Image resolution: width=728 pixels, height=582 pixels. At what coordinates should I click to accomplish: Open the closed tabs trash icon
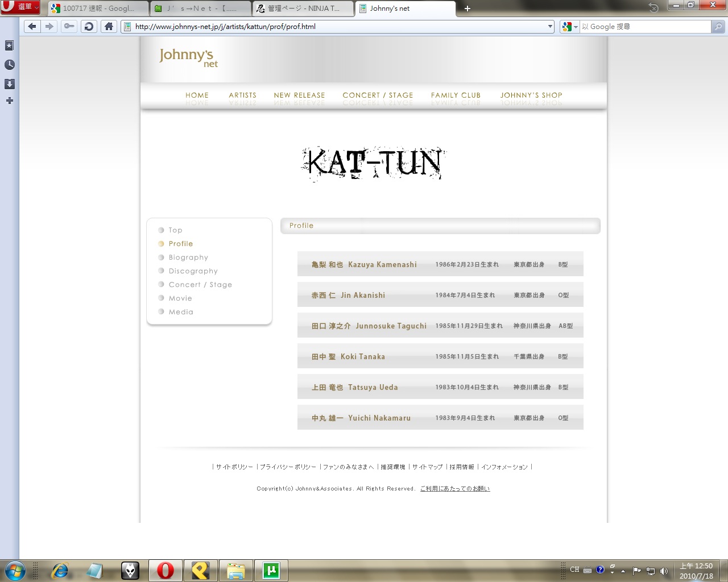(653, 8)
